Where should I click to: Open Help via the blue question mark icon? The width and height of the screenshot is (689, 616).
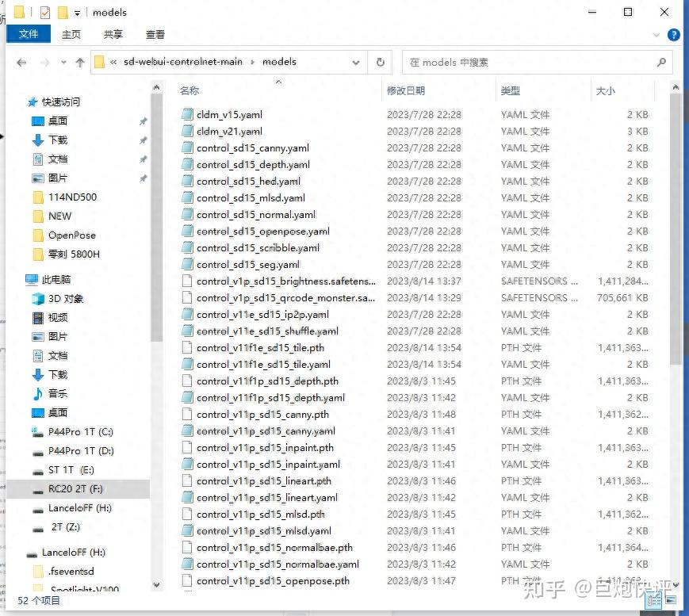pyautogui.click(x=673, y=35)
